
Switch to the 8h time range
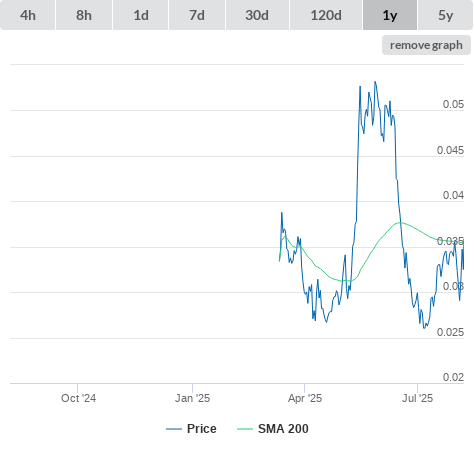(84, 15)
